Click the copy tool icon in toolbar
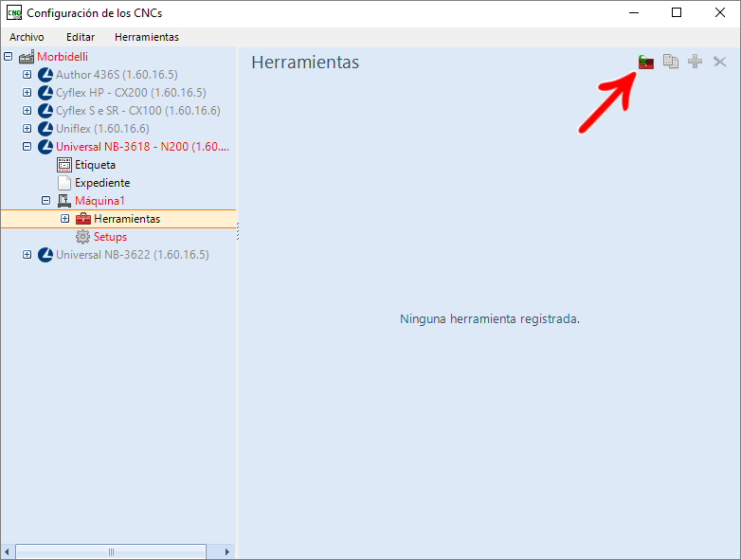Viewport: 741px width, 560px height. pos(671,62)
